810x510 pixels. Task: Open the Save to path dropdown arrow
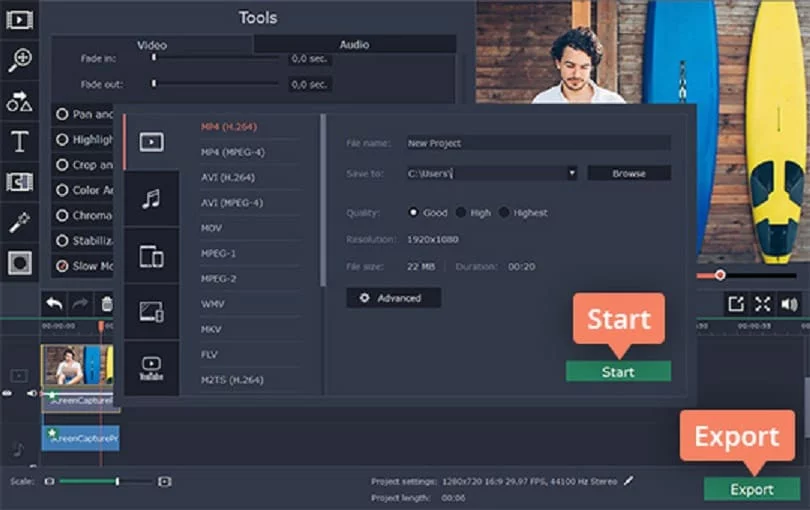572,173
